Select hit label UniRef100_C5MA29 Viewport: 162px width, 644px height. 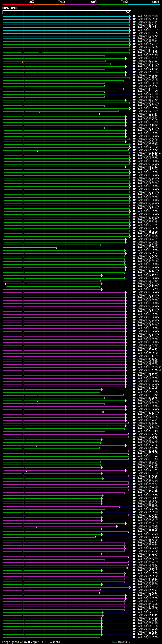click(x=145, y=281)
